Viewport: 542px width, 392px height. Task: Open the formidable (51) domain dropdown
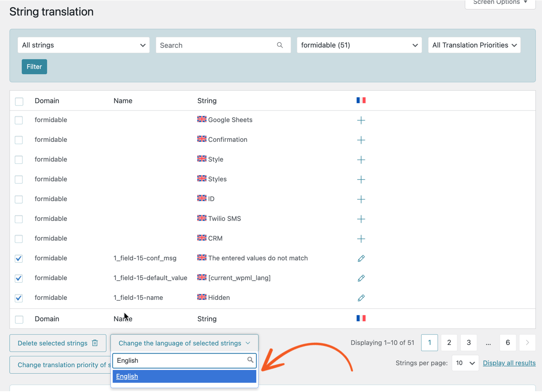[x=359, y=45]
